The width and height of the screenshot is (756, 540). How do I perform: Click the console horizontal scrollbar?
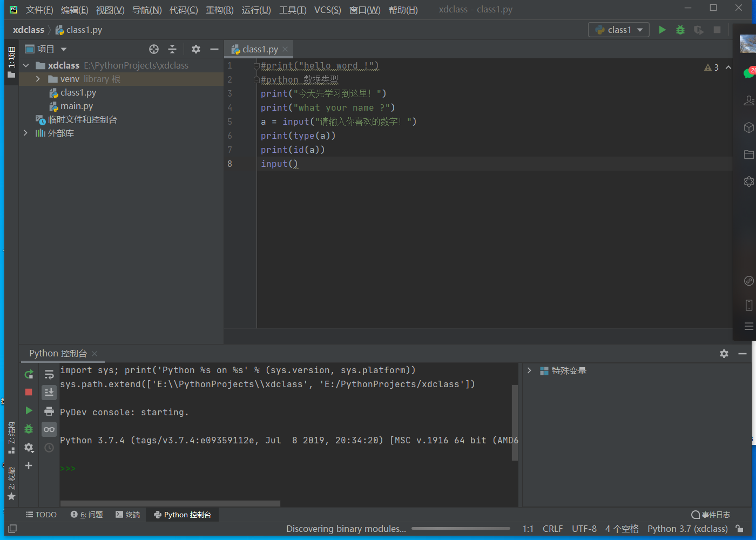pyautogui.click(x=170, y=503)
